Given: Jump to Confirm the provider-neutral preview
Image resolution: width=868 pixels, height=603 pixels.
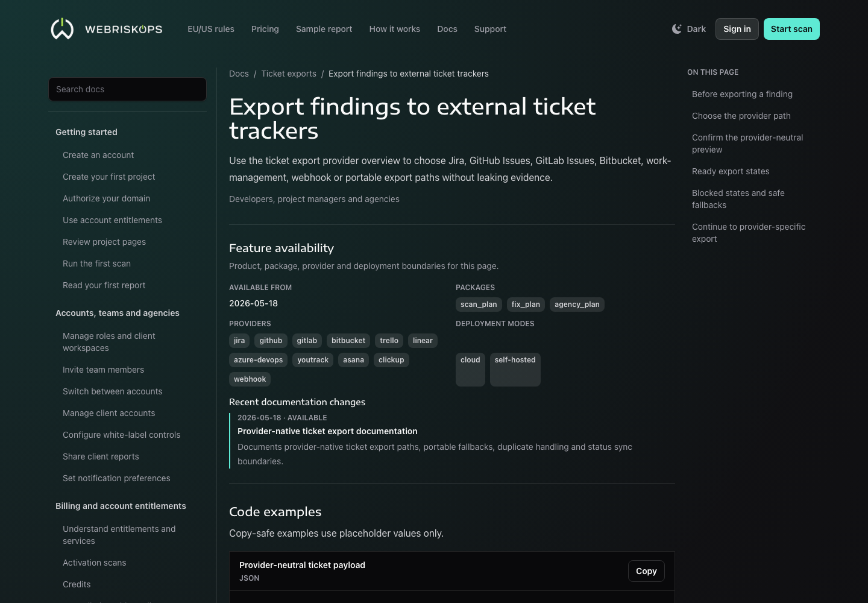Looking at the screenshot, I should point(747,144).
